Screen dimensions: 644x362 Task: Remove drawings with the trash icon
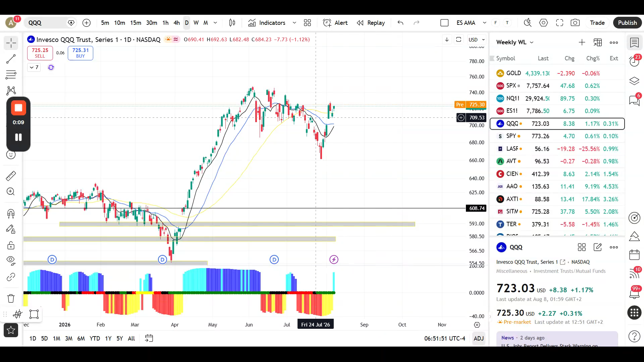(x=11, y=298)
